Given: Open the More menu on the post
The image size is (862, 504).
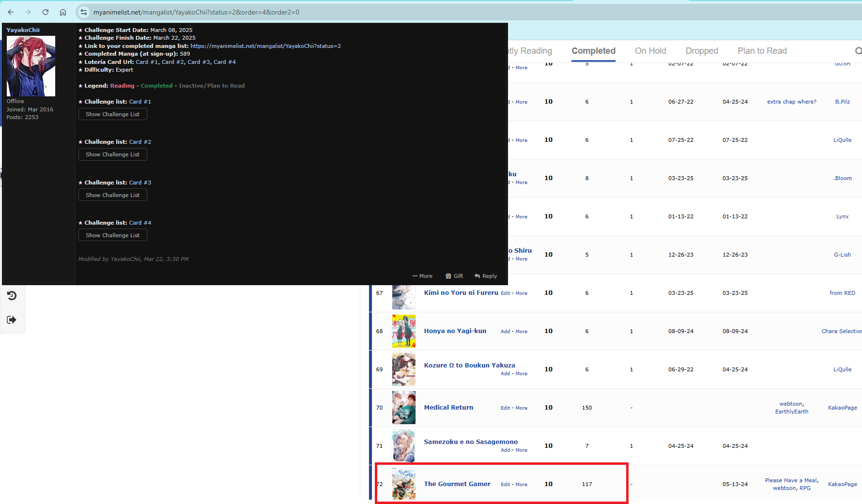Looking at the screenshot, I should 422,276.
